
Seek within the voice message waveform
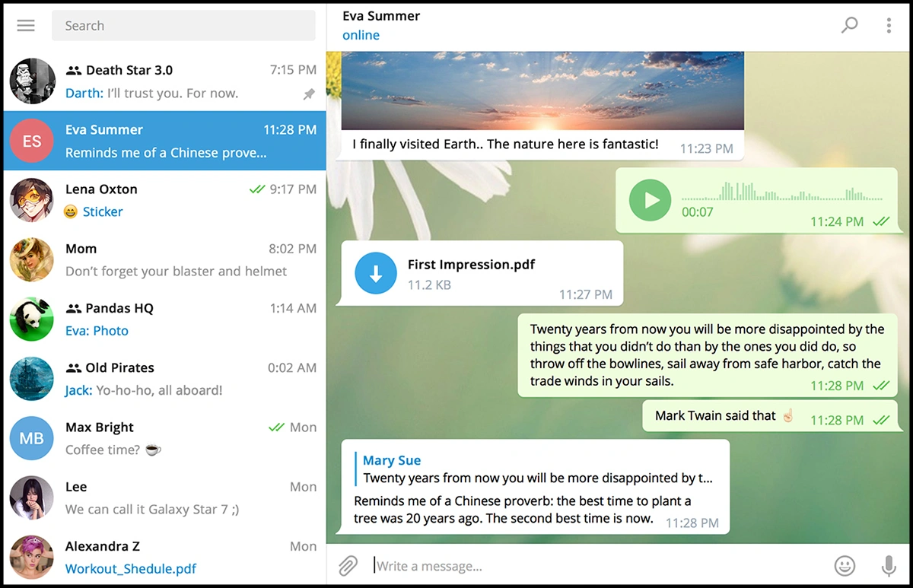click(782, 192)
